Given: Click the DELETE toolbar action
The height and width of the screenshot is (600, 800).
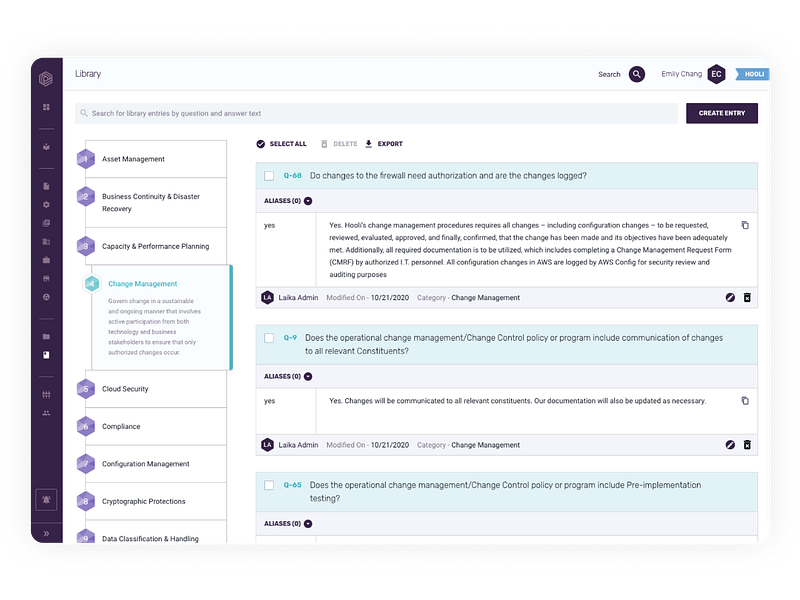Looking at the screenshot, I should coord(339,144).
